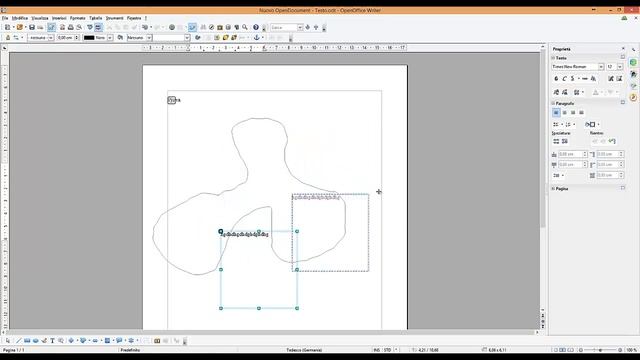This screenshot has height=360, width=640.
Task: Toggle center alignment in Paragrafo section
Action: click(x=564, y=112)
